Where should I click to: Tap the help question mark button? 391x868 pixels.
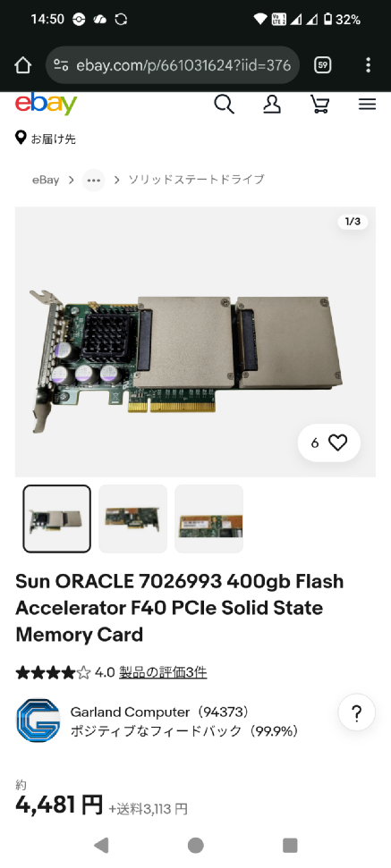357,712
